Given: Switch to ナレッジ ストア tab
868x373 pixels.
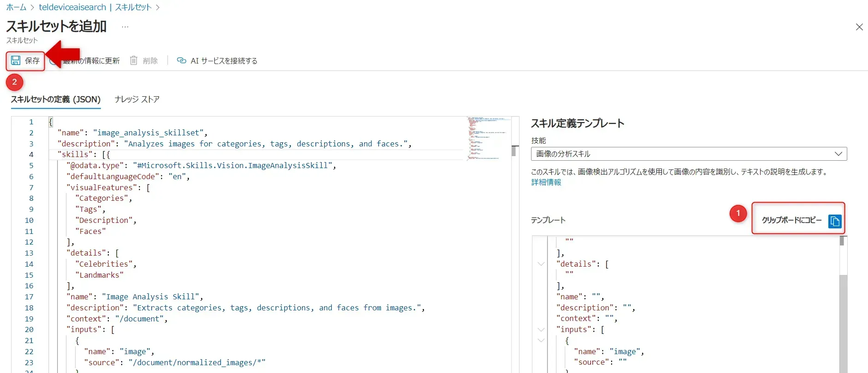Looking at the screenshot, I should [x=137, y=99].
